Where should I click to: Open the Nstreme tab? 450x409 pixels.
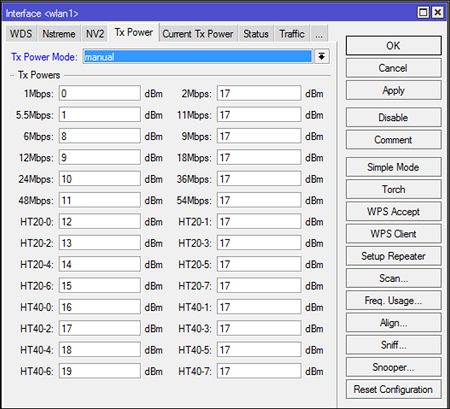tap(59, 34)
